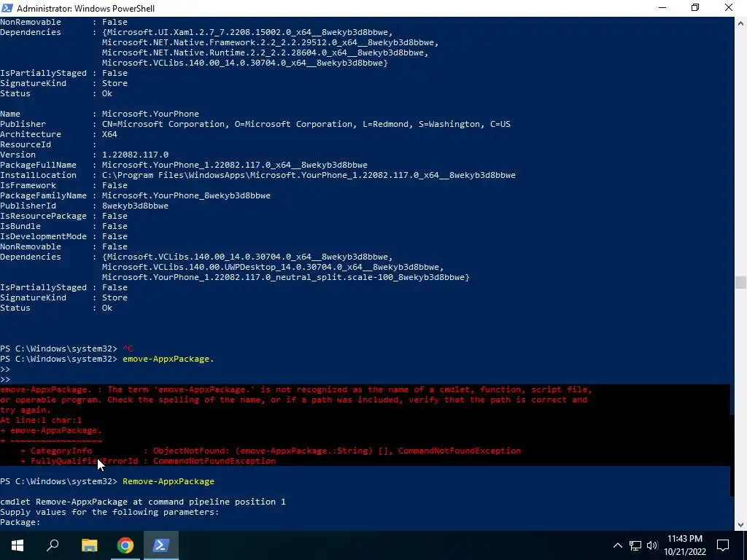Open the clock showing 11:43 PM
The width and height of the screenshot is (747, 560).
point(684,539)
